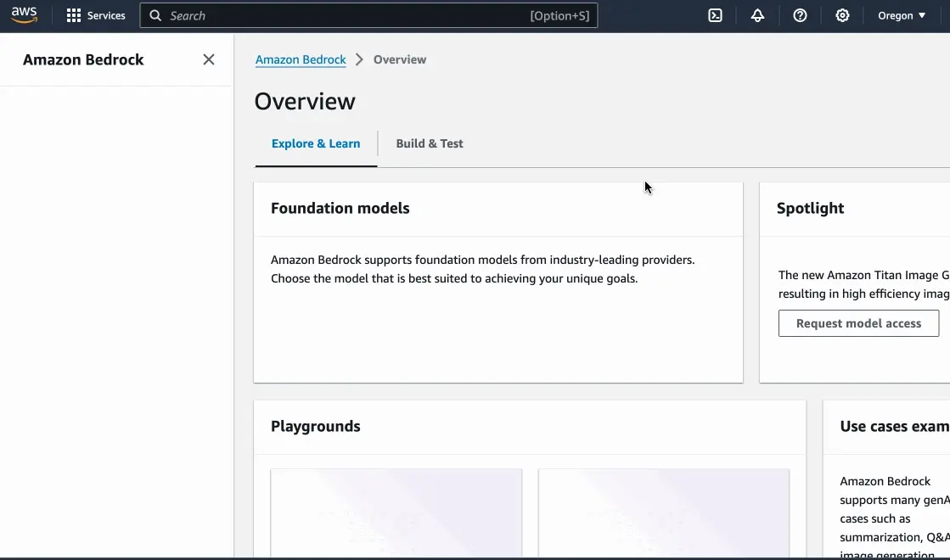The image size is (950, 560).
Task: Click the Foundation models card heading
Action: point(340,208)
